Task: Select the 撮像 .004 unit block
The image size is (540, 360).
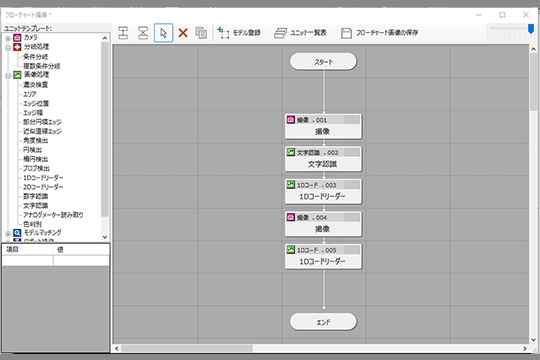Action: pos(323,224)
